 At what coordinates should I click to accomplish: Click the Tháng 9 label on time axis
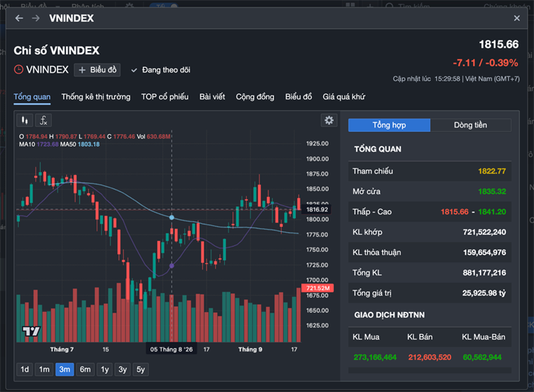point(251,350)
